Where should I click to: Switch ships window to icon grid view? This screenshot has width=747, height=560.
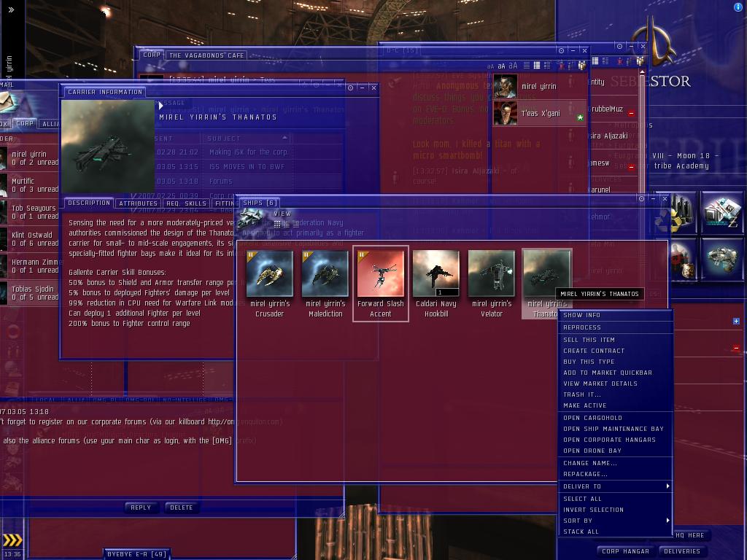[277, 224]
